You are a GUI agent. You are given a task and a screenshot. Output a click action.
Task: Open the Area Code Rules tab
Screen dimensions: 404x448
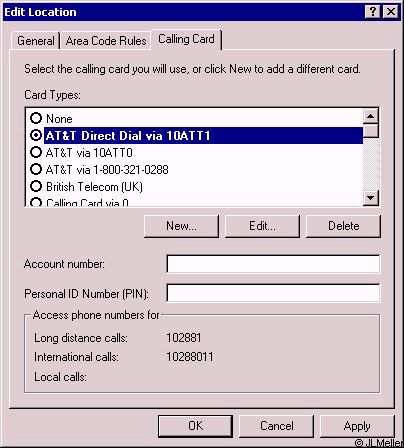[x=106, y=41]
